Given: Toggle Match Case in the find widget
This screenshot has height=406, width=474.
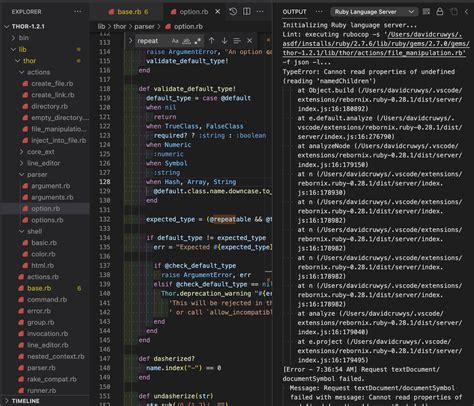Looking at the screenshot, I should (x=175, y=41).
